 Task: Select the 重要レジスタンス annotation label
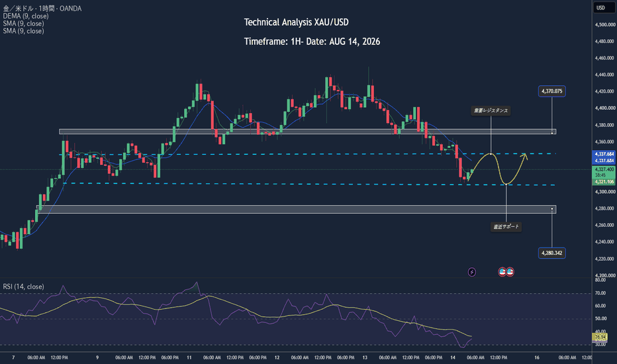click(491, 111)
